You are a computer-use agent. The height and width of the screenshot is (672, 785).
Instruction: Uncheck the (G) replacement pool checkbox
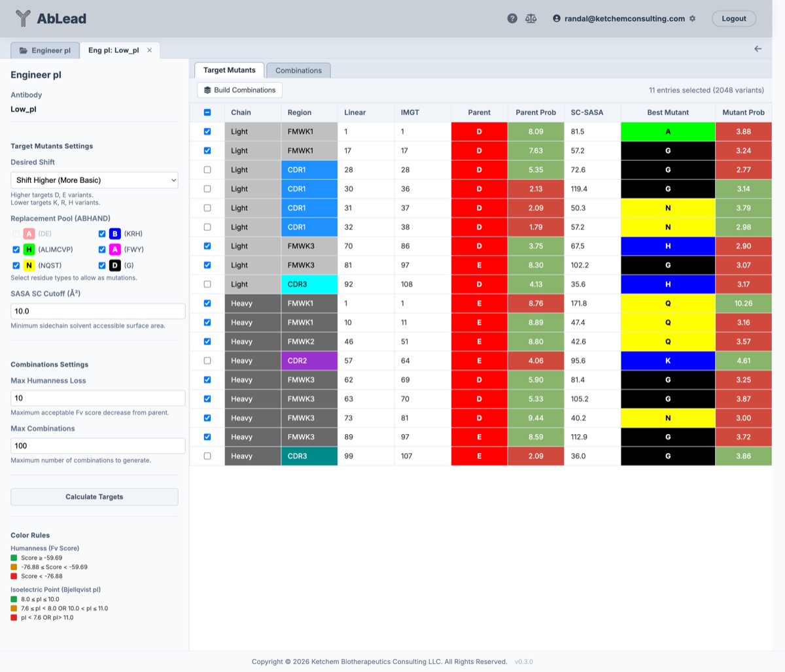coord(102,265)
